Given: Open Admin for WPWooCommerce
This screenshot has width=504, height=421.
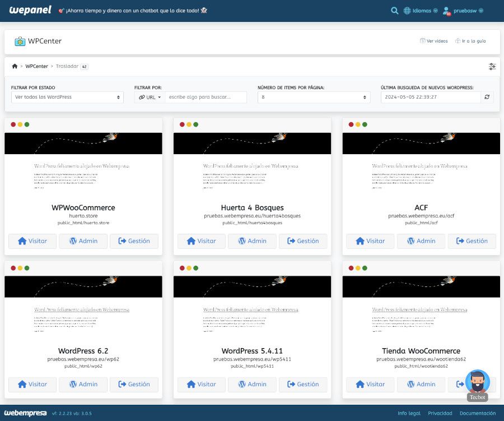Looking at the screenshot, I should [83, 241].
